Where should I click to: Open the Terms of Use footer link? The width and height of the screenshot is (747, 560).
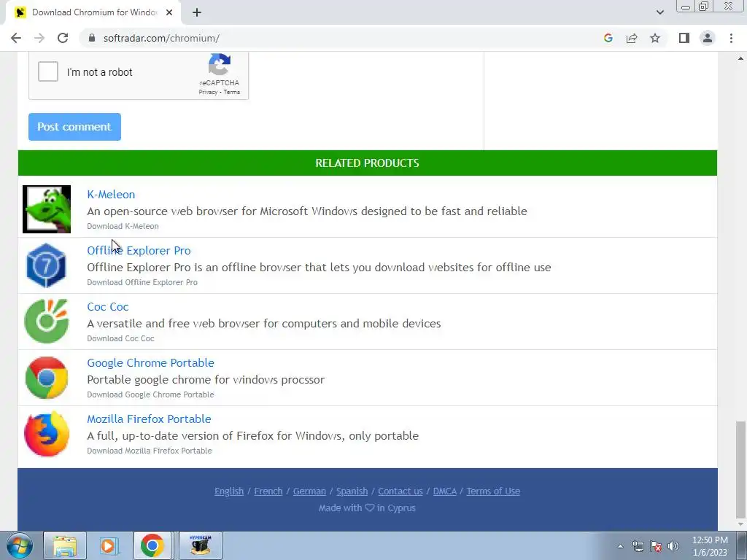point(493,491)
